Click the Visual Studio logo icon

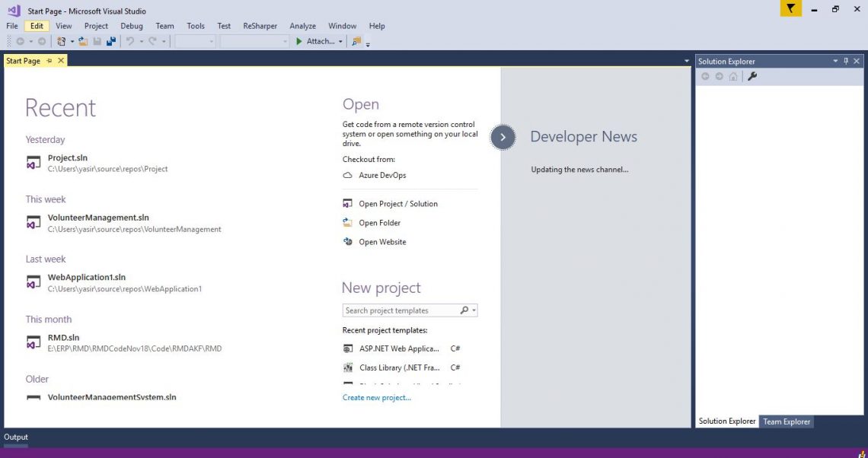(x=14, y=11)
